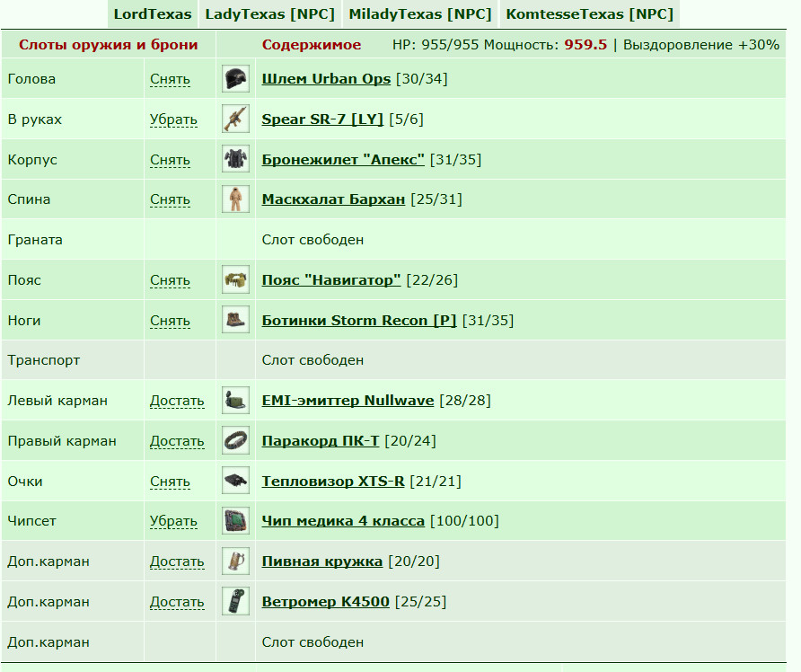
Task: Switch to the LordTexas tab
Action: (x=153, y=13)
